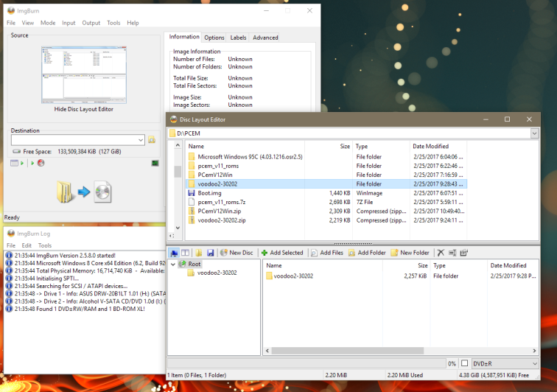Select the pcem_v11_roms folder

(326, 166)
